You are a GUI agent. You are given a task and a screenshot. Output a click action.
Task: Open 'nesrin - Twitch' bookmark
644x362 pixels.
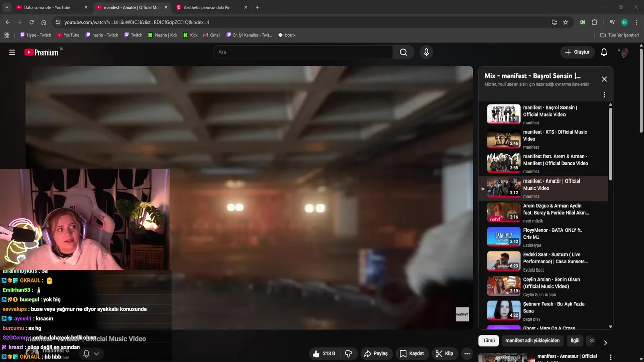tap(102, 35)
